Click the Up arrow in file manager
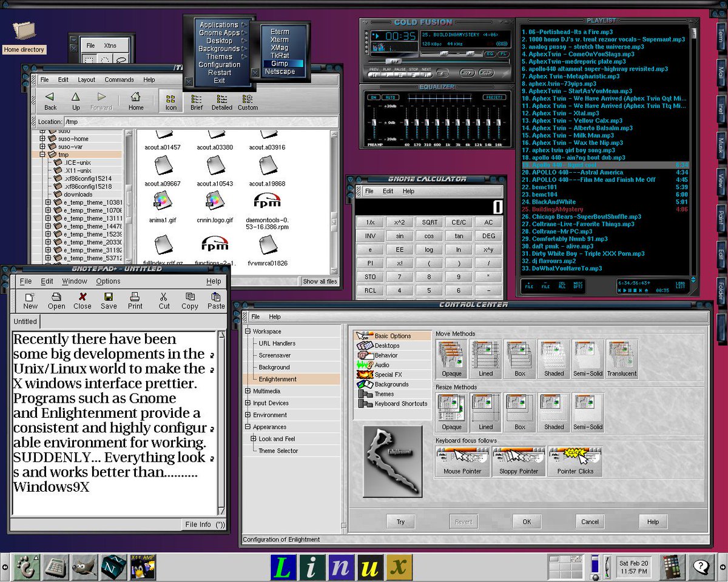 coord(76,101)
